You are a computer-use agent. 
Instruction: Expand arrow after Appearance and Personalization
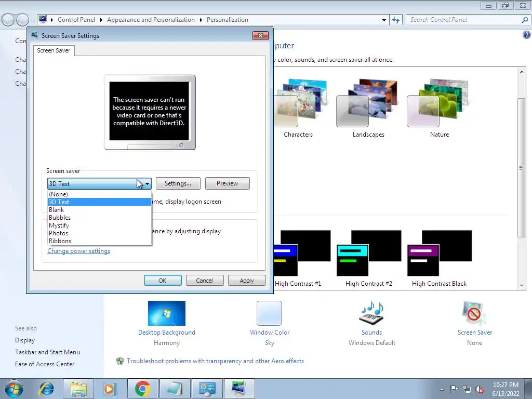[x=201, y=20]
